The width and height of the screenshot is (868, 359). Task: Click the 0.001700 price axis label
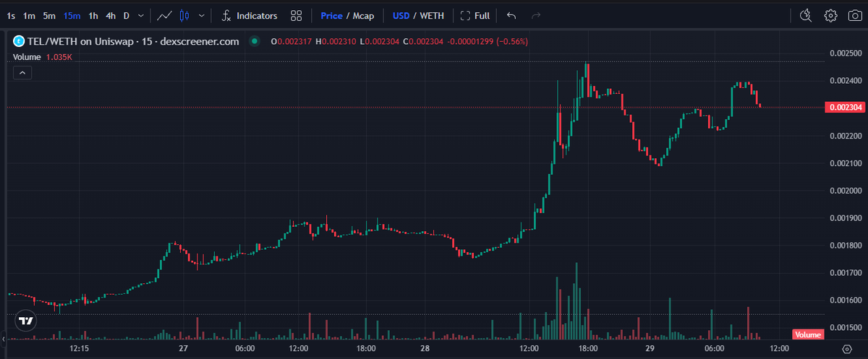845,273
